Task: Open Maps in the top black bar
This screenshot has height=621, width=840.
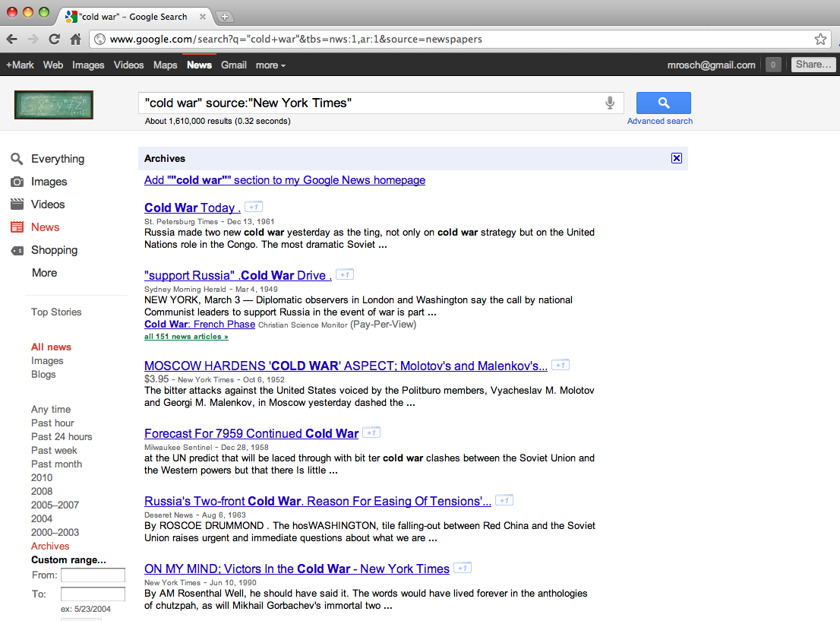Action: [165, 65]
